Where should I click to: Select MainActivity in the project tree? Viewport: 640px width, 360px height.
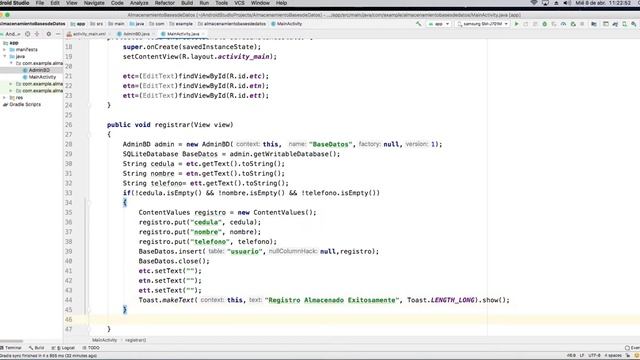42,77
